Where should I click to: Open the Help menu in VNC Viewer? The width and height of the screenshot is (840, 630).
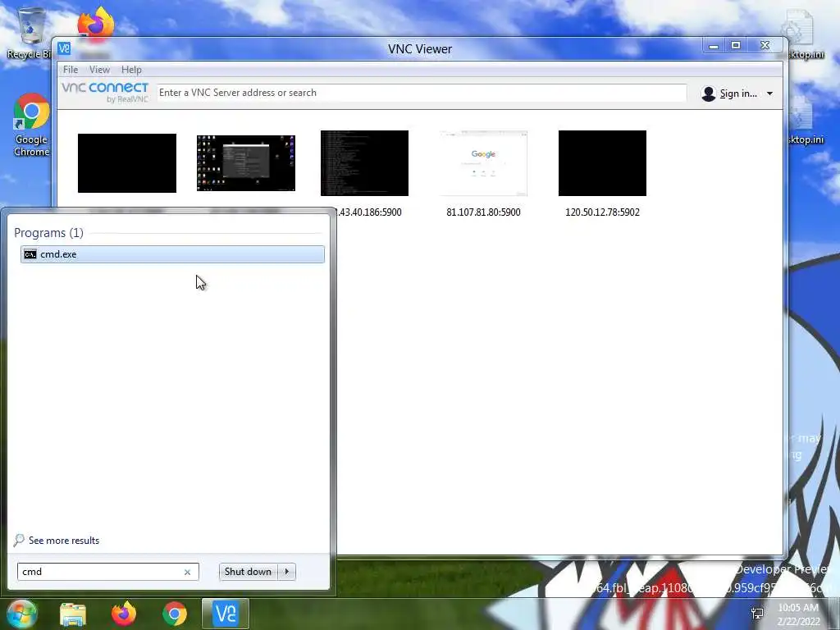tap(131, 70)
